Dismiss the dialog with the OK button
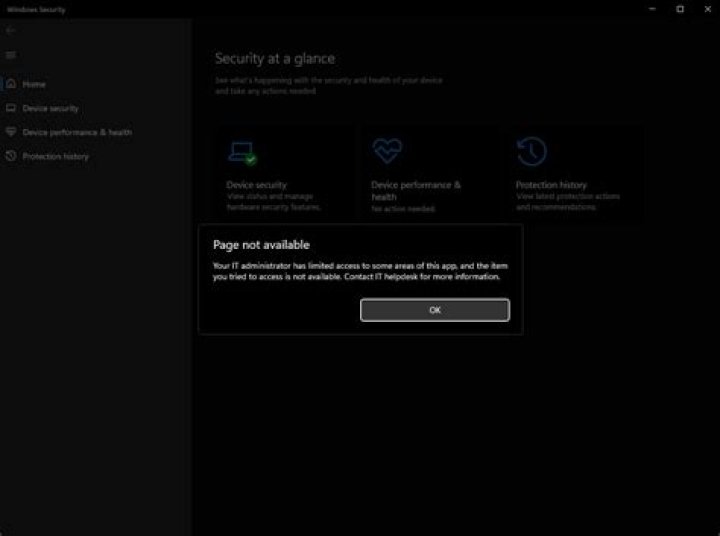This screenshot has height=536, width=720. pos(435,310)
